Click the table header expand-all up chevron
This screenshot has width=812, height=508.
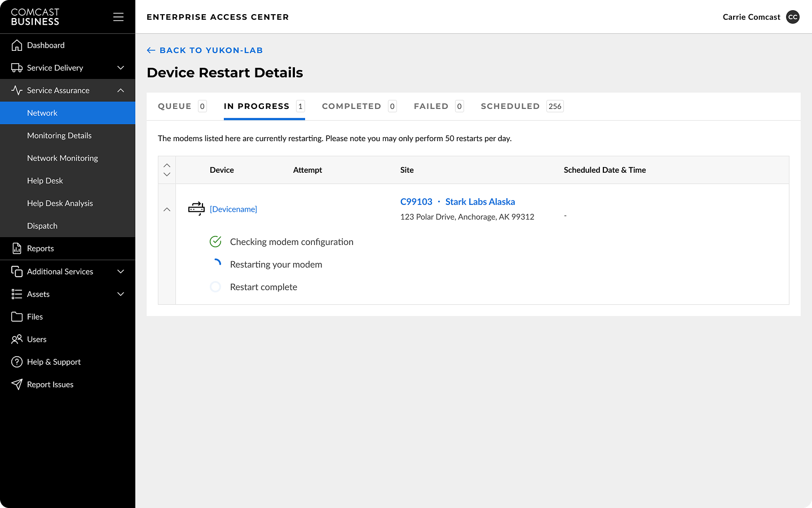pos(167,165)
